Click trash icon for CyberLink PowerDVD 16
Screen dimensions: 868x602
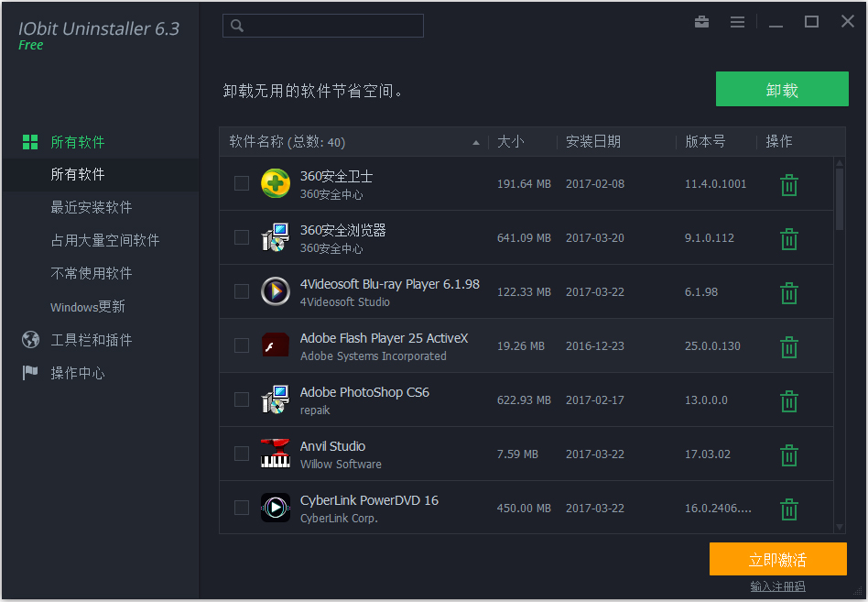[x=788, y=509]
